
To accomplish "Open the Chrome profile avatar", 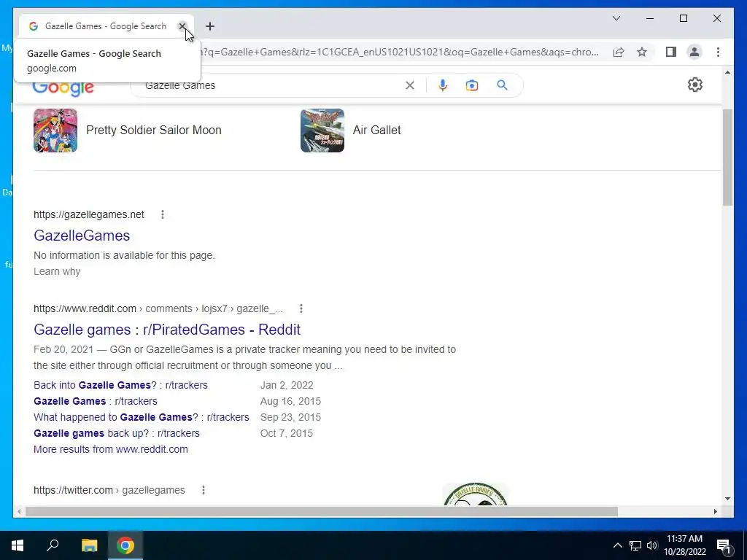I will (694, 52).
